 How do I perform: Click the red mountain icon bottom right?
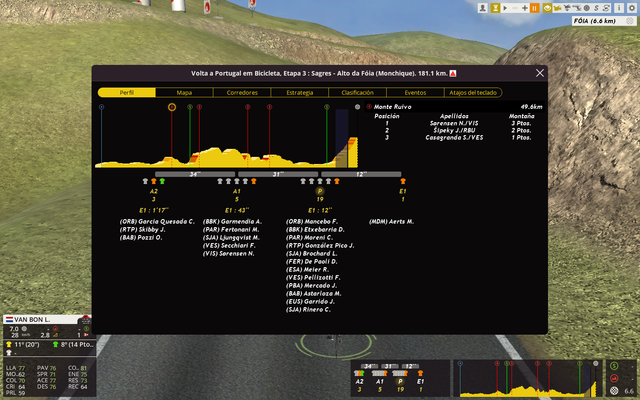point(614,378)
